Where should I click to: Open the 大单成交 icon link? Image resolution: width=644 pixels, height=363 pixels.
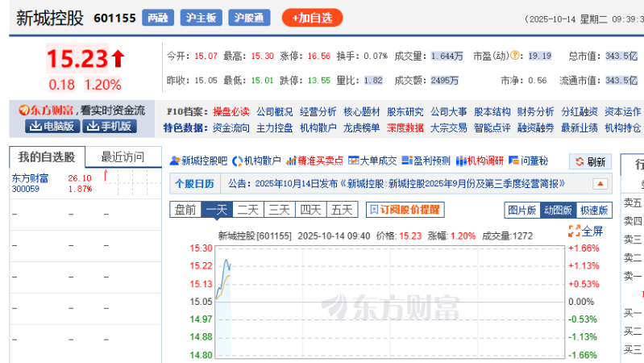pyautogui.click(x=373, y=161)
